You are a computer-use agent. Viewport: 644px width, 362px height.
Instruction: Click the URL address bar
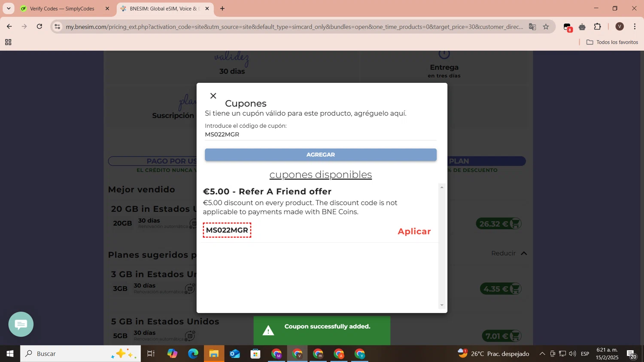(x=295, y=27)
